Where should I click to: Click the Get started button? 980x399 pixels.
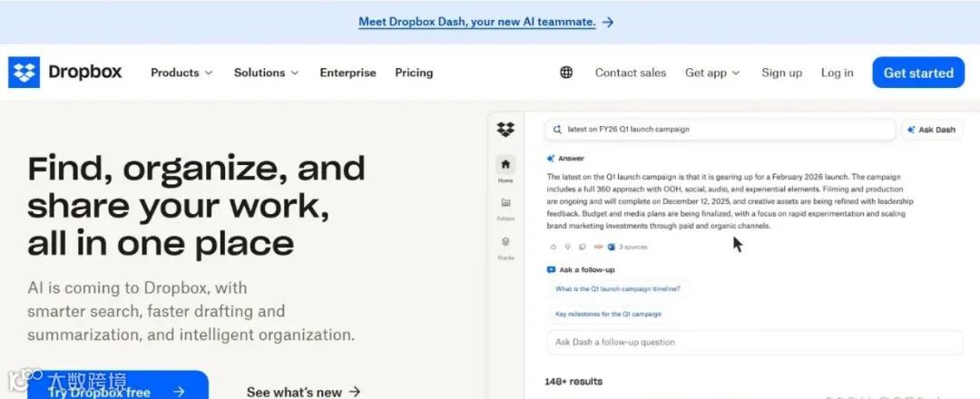click(918, 73)
